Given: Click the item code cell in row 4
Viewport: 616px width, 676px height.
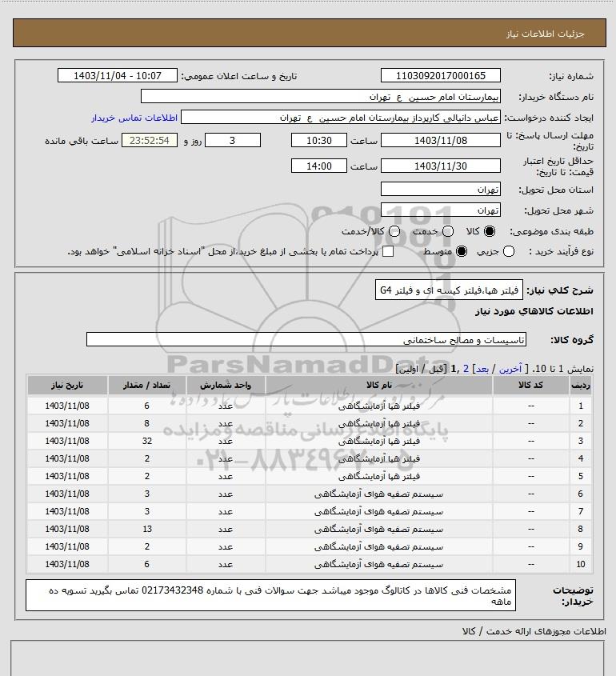Looking at the screenshot, I should [x=530, y=458].
